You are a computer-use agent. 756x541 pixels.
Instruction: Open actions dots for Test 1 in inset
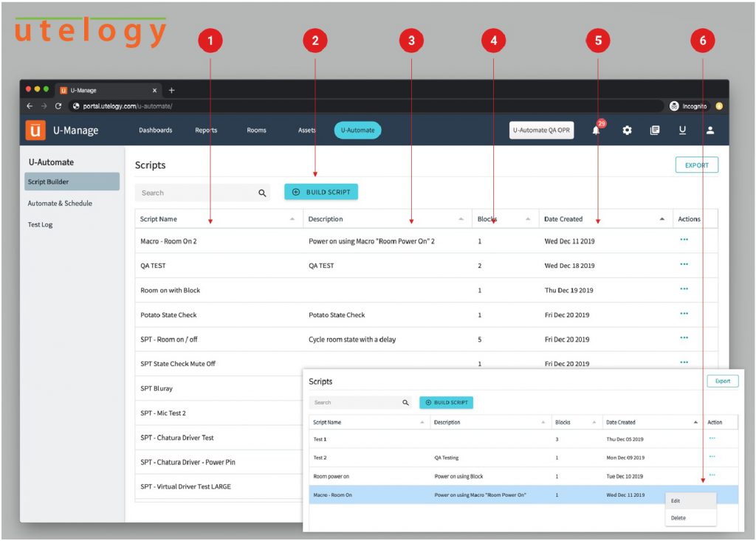[x=712, y=438]
